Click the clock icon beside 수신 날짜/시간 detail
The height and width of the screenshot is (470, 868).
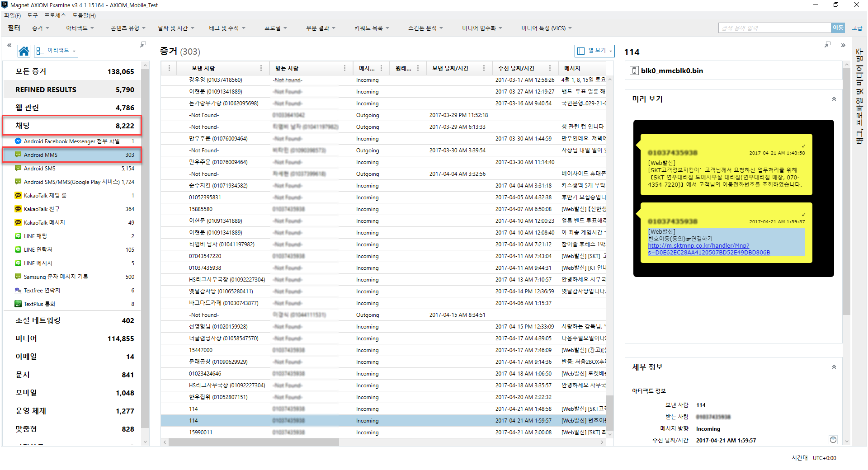coord(833,440)
